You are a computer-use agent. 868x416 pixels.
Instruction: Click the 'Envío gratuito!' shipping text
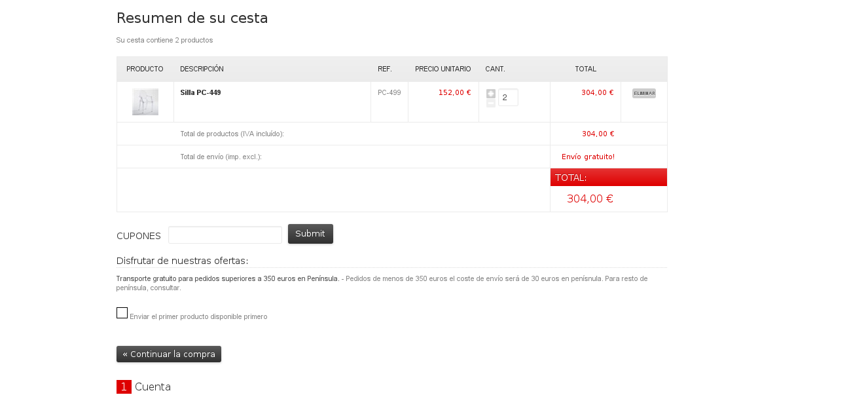coord(588,157)
